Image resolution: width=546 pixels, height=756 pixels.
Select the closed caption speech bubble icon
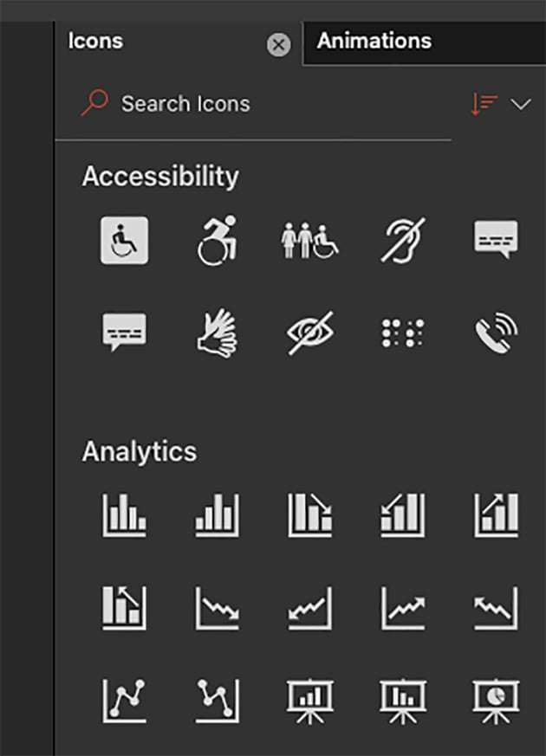[x=496, y=238]
